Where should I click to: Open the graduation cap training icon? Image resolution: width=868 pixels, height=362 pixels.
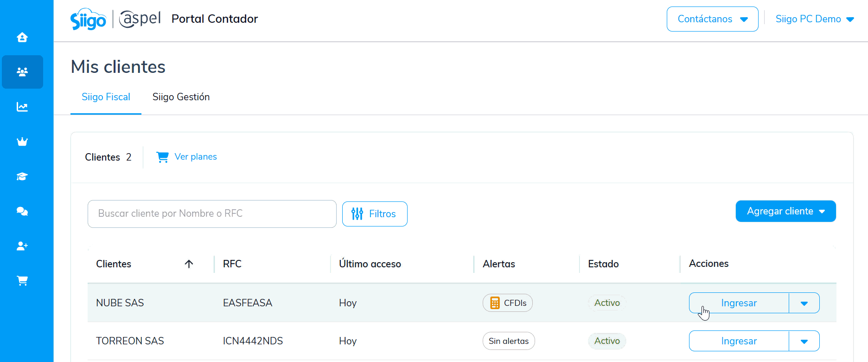click(x=22, y=176)
